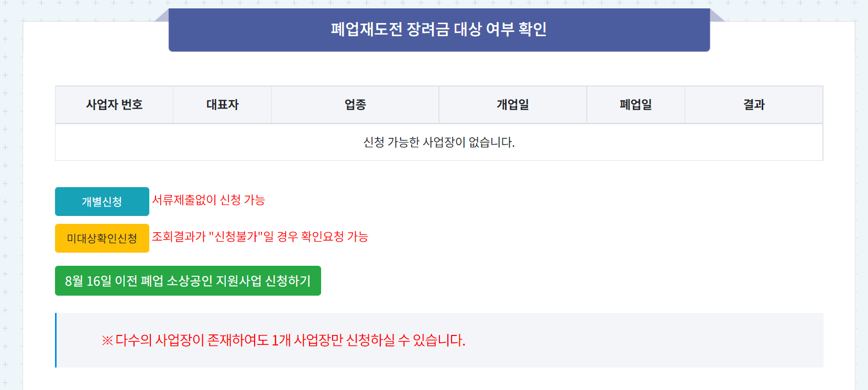The height and width of the screenshot is (390, 868).
Task: Click the blue bar beside the notice box
Action: click(x=56, y=340)
